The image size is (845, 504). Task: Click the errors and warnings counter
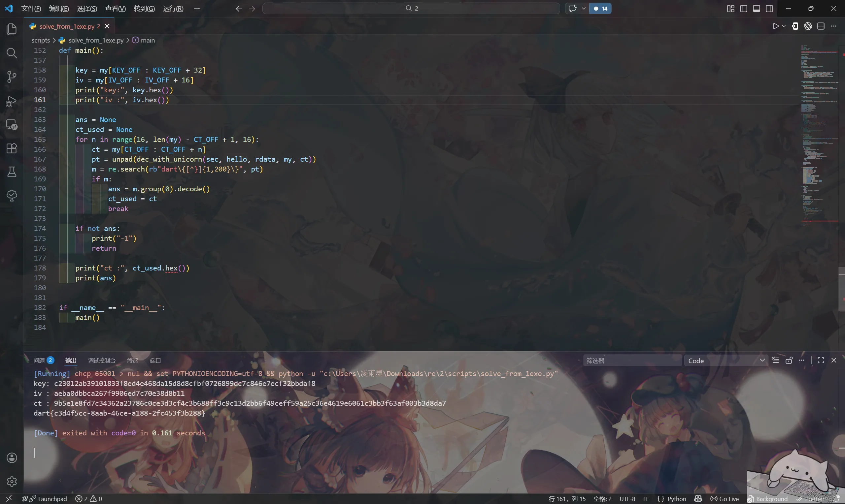tap(89, 499)
